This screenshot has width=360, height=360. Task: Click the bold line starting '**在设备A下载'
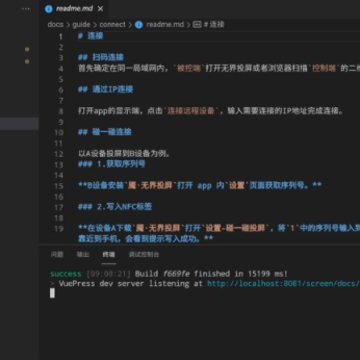219,228
